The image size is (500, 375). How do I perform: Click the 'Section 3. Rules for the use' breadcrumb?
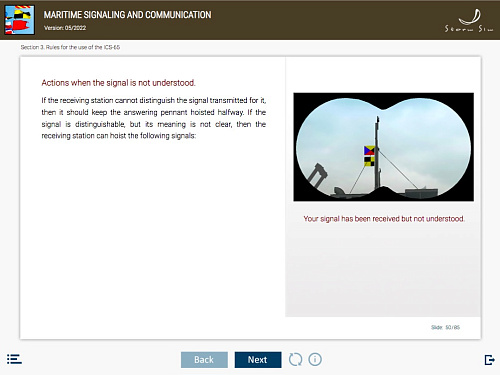tap(70, 47)
